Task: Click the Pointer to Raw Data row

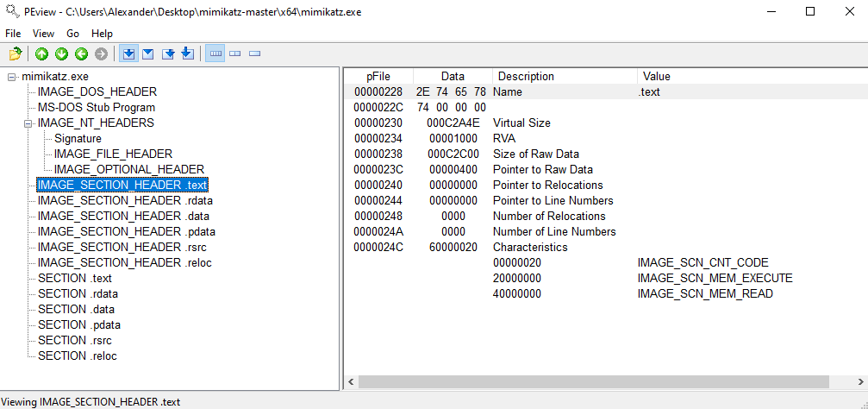Action: (x=606, y=170)
